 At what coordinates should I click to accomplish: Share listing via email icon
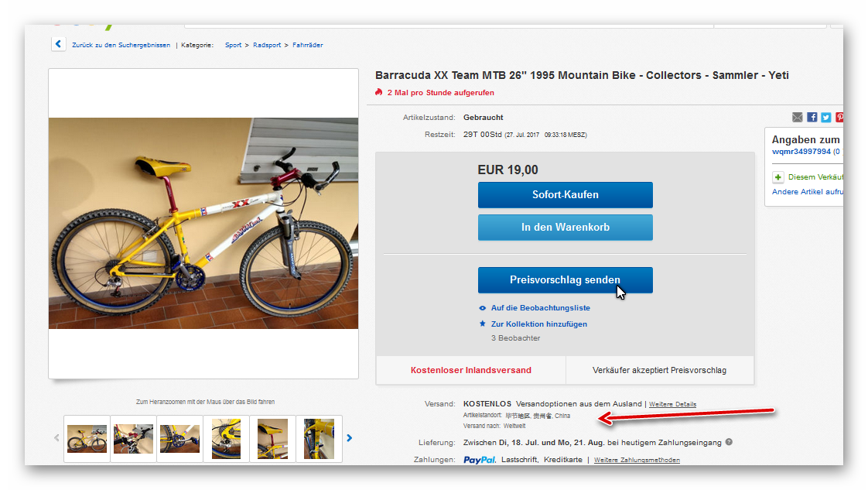pos(798,118)
